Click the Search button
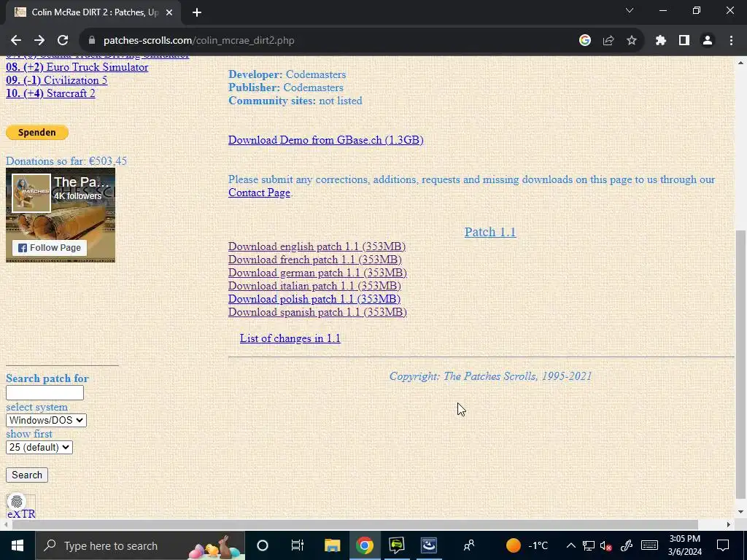747x560 pixels. pos(27,475)
